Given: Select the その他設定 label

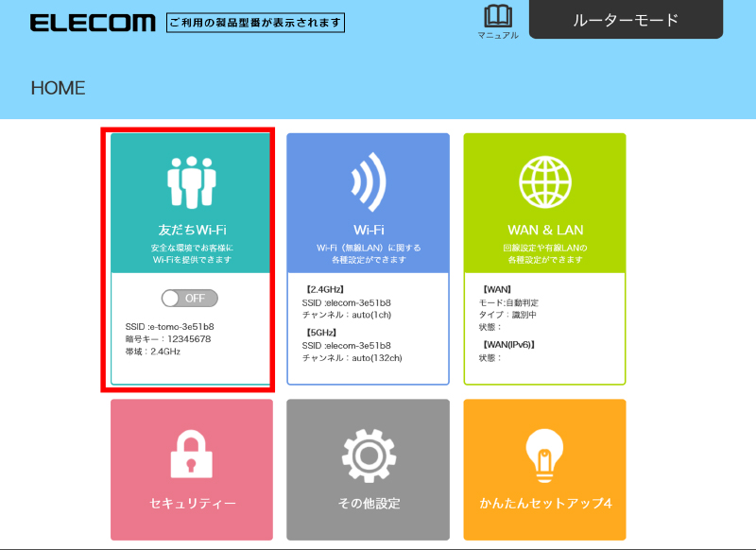Looking at the screenshot, I should click(x=369, y=504).
